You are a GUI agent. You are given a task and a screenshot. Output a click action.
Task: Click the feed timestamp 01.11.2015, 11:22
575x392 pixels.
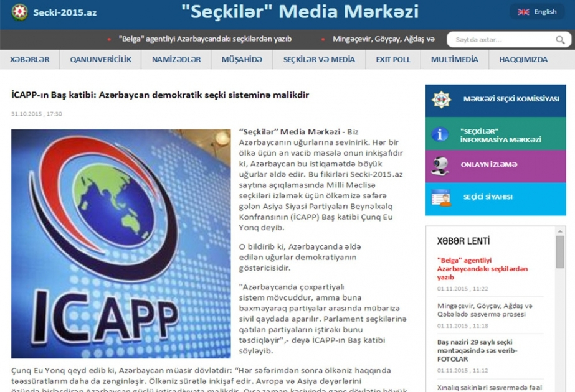point(462,289)
